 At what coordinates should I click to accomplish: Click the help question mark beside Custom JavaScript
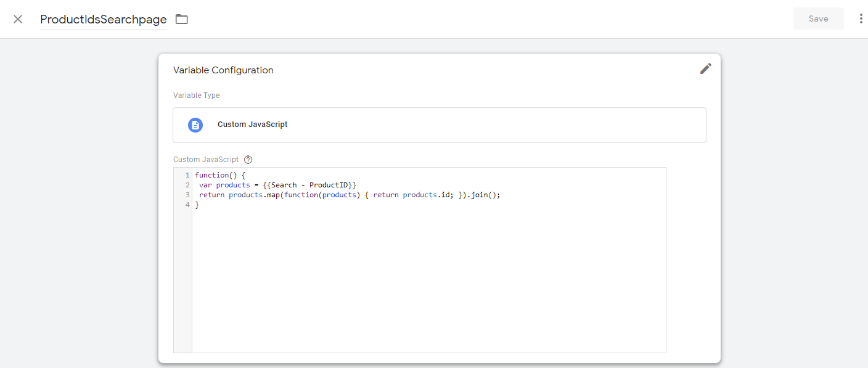(248, 160)
